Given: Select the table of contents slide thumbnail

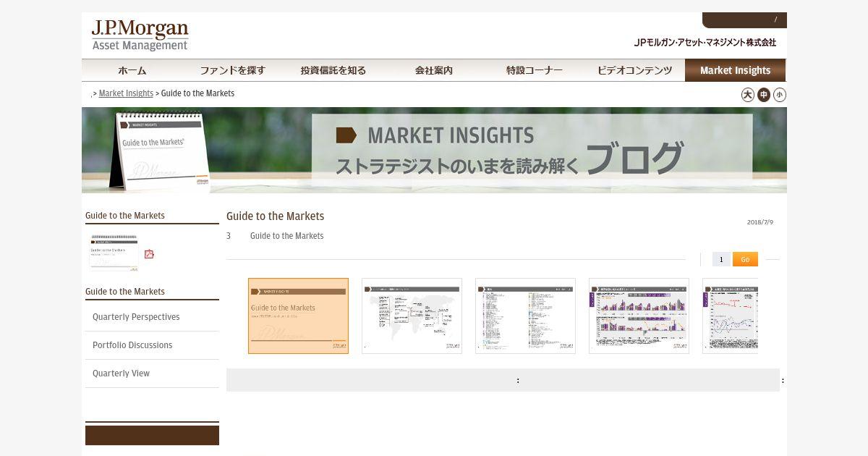Looking at the screenshot, I should (525, 316).
